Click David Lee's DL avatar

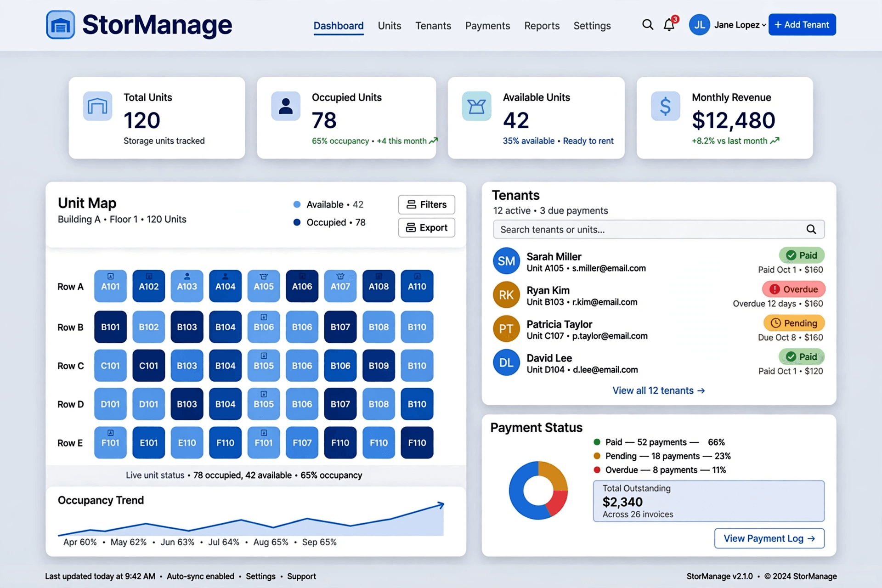click(506, 362)
